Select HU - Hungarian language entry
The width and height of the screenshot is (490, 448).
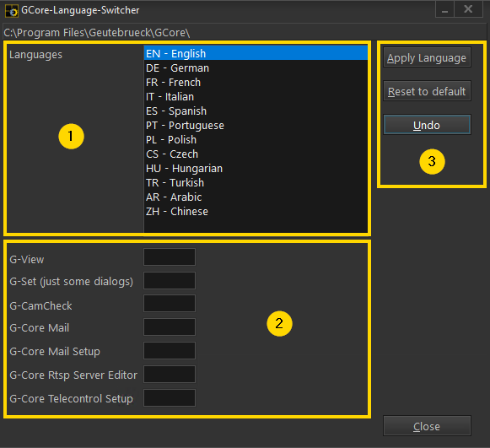(x=256, y=169)
